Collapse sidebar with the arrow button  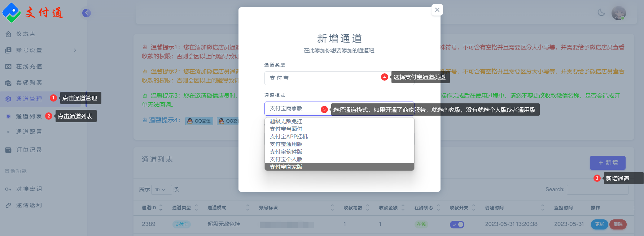[x=86, y=13]
